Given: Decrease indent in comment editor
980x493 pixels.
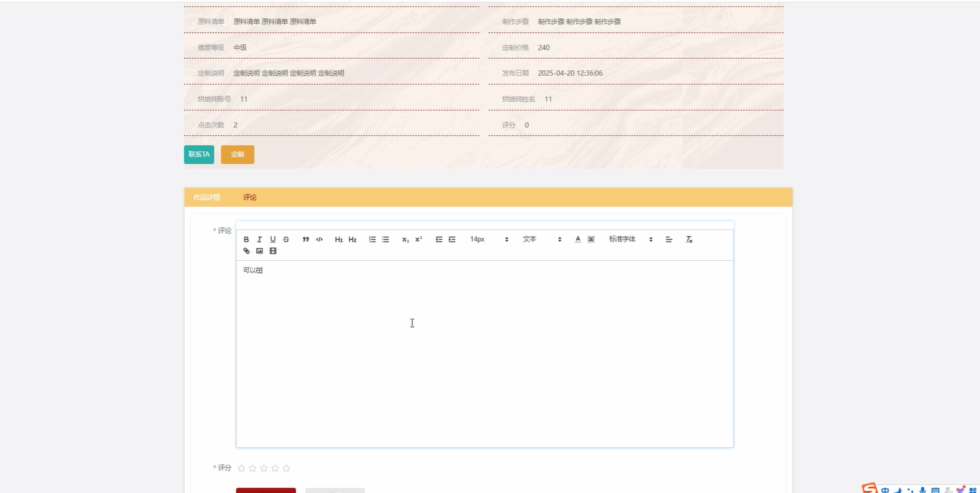Looking at the screenshot, I should point(439,240).
